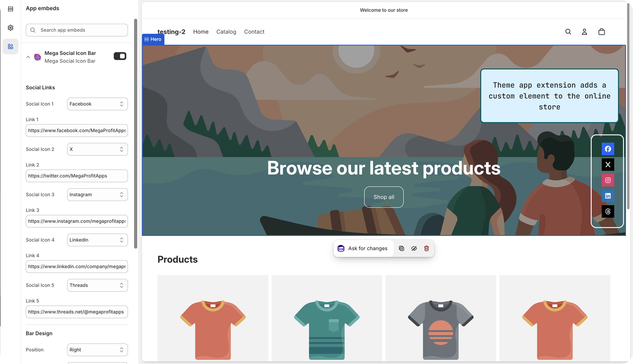This screenshot has height=364, width=633.
Task: Click the store preview vertical scrollbar
Action: click(x=628, y=106)
